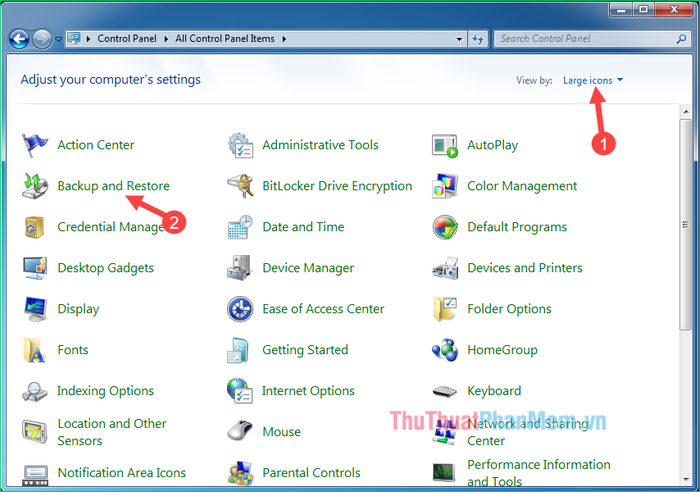The height and width of the screenshot is (492, 700).
Task: Open the Folder Options link
Action: pos(509,309)
